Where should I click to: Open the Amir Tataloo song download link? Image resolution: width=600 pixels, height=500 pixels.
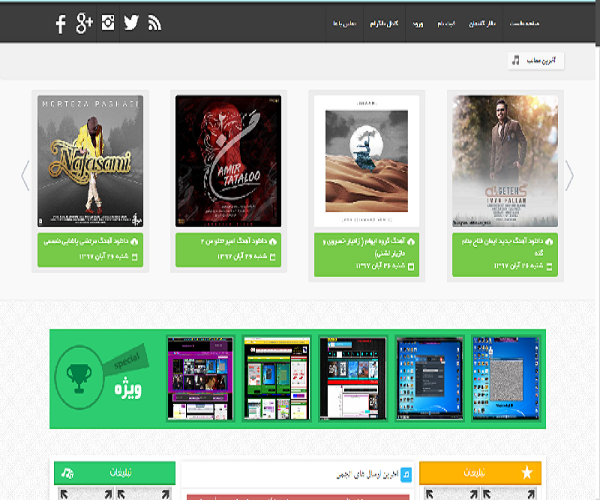click(x=233, y=241)
